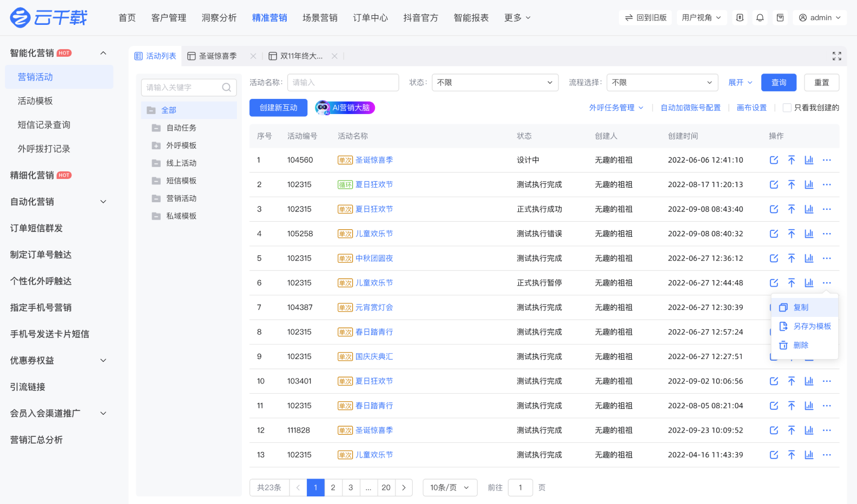Image resolution: width=857 pixels, height=504 pixels.
Task: Go to page 3
Action: pos(351,488)
